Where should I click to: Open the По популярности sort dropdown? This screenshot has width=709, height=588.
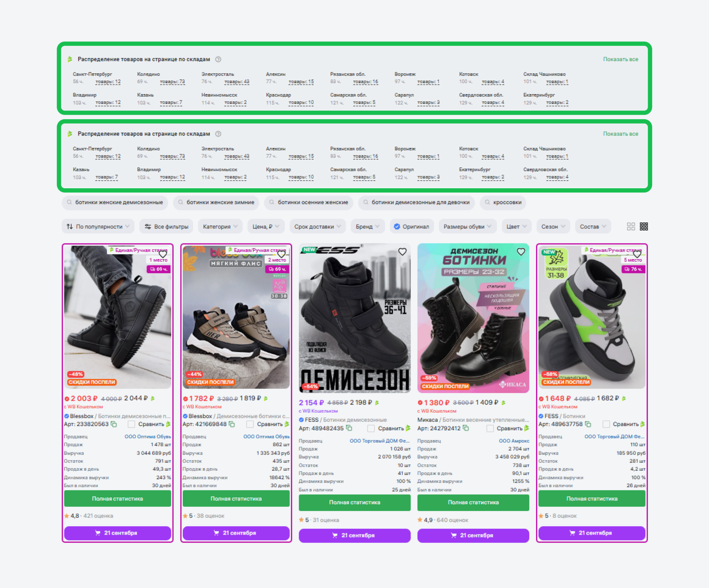[98, 227]
